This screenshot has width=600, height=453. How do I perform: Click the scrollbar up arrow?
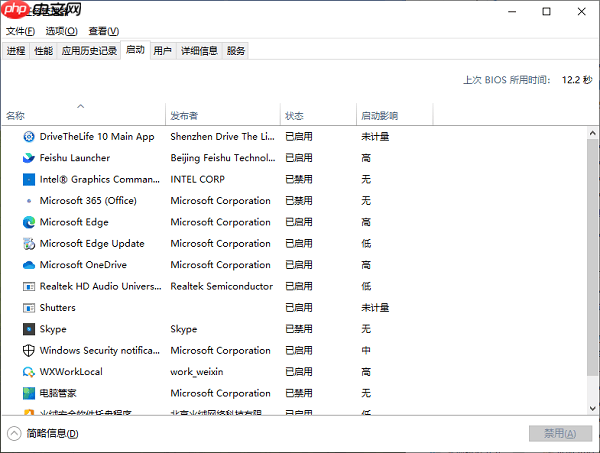coord(592,133)
